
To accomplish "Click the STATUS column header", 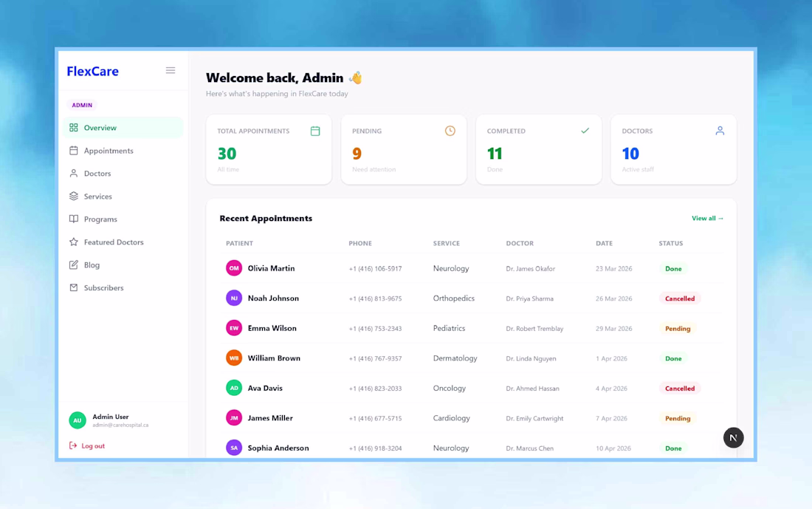I will (x=670, y=243).
